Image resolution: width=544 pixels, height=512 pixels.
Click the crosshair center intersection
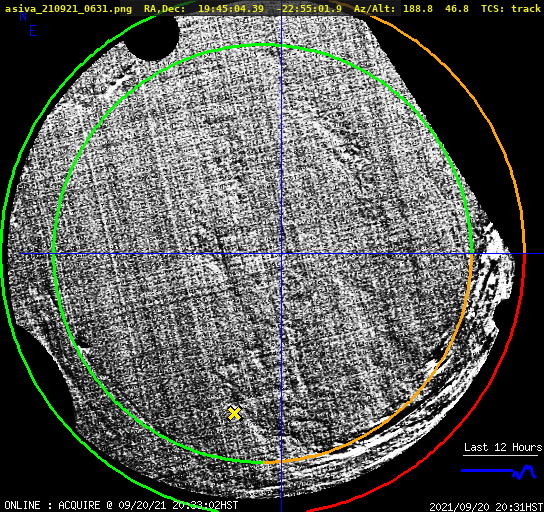click(281, 254)
